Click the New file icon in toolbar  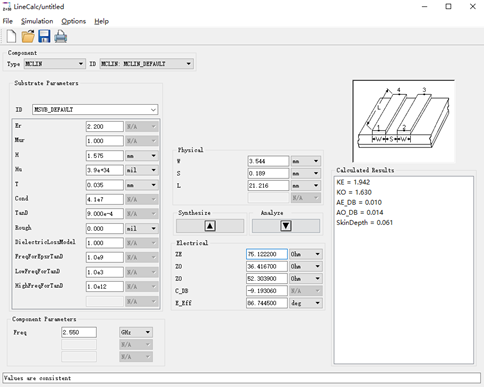pos(11,36)
